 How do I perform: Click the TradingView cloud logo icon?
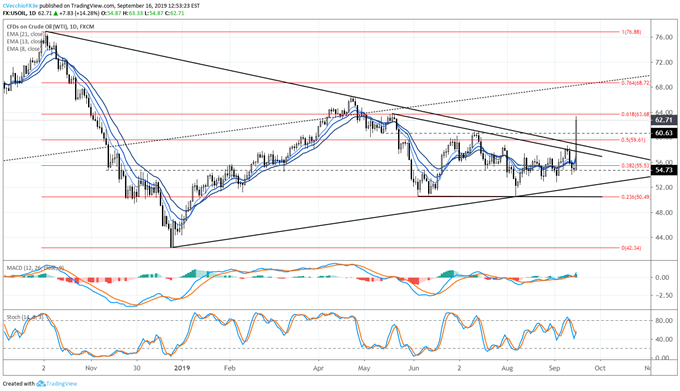tap(41, 384)
